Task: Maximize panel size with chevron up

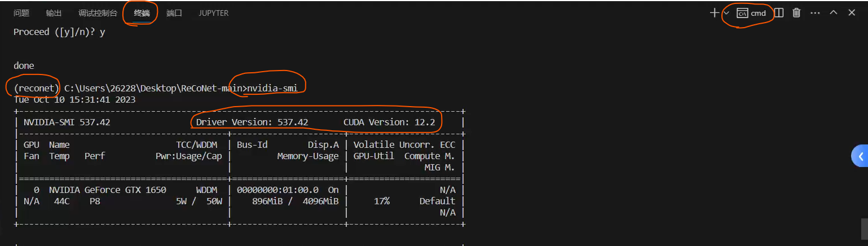Action: point(834,12)
